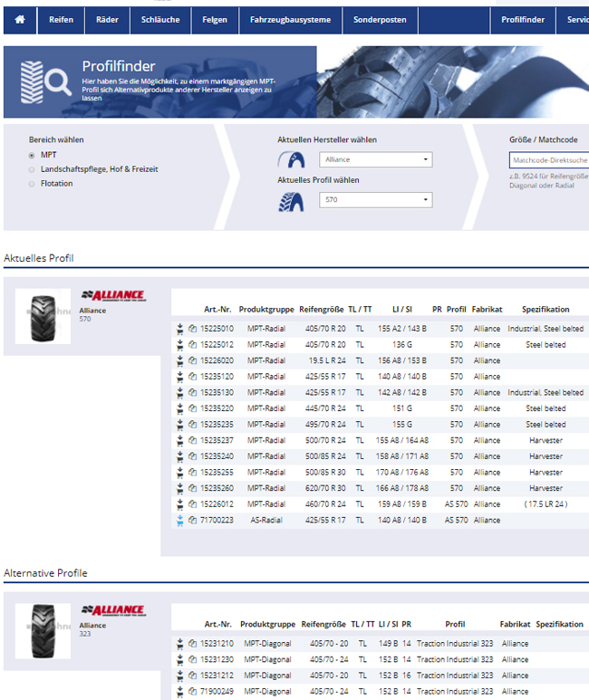
Task: Open details icon beside article 15225012
Action: 192,345
